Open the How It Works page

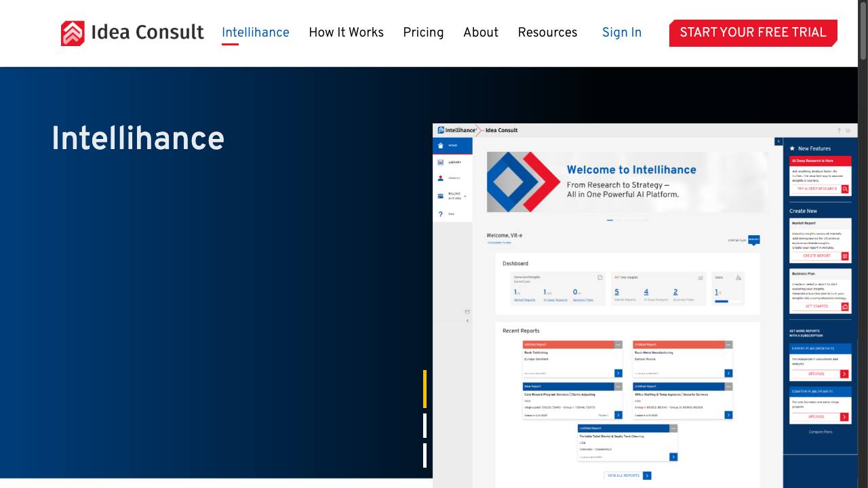click(x=346, y=33)
